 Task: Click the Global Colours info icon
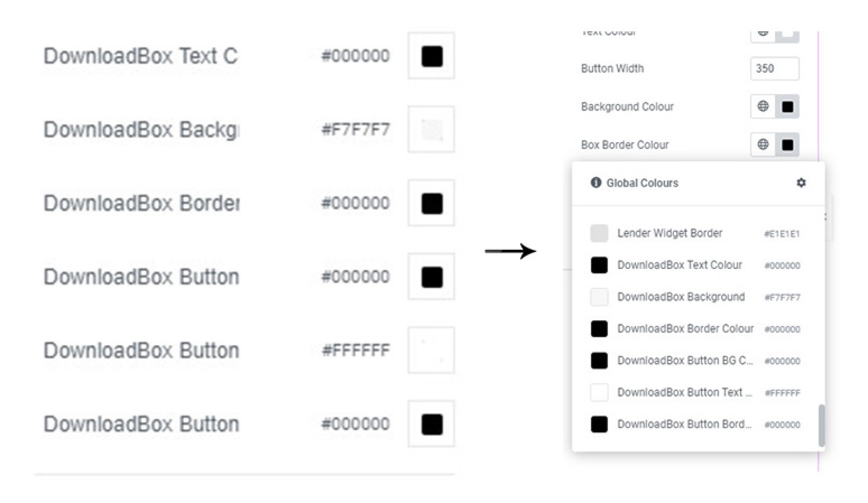595,183
